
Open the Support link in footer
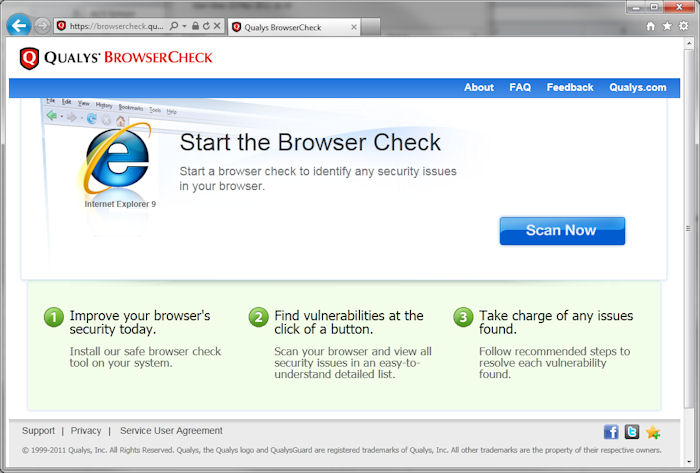(38, 431)
